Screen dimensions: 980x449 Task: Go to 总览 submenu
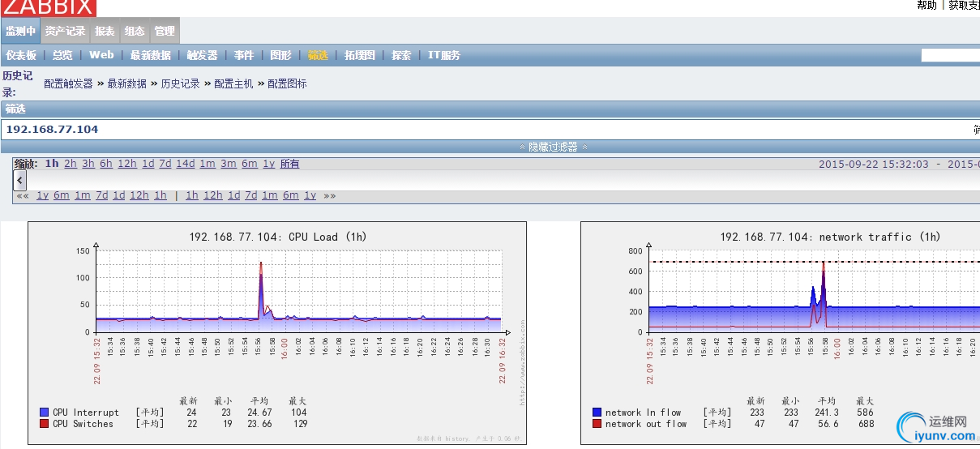tap(62, 55)
